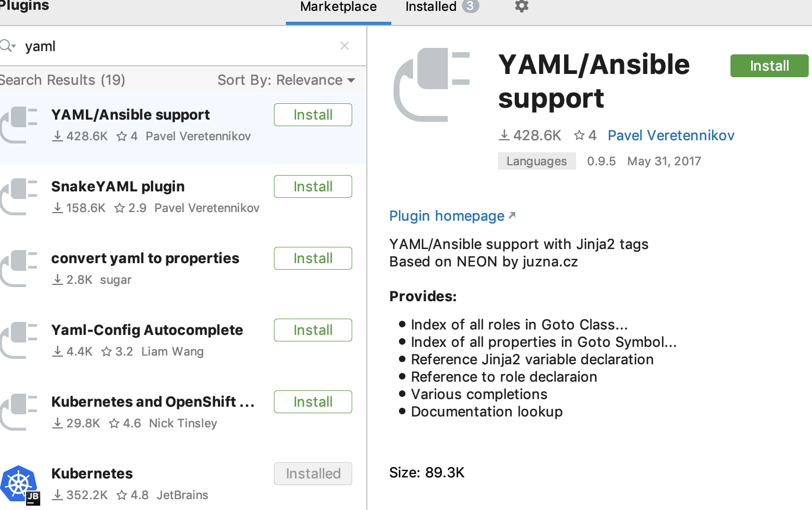The image size is (812, 510).
Task: Open the search scope arrow next to magnifier
Action: [14, 46]
